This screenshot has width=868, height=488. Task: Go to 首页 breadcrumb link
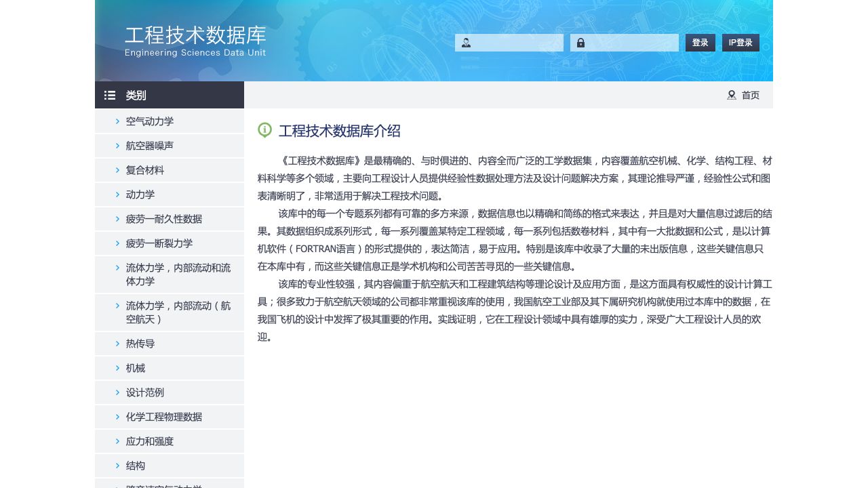[x=751, y=96]
